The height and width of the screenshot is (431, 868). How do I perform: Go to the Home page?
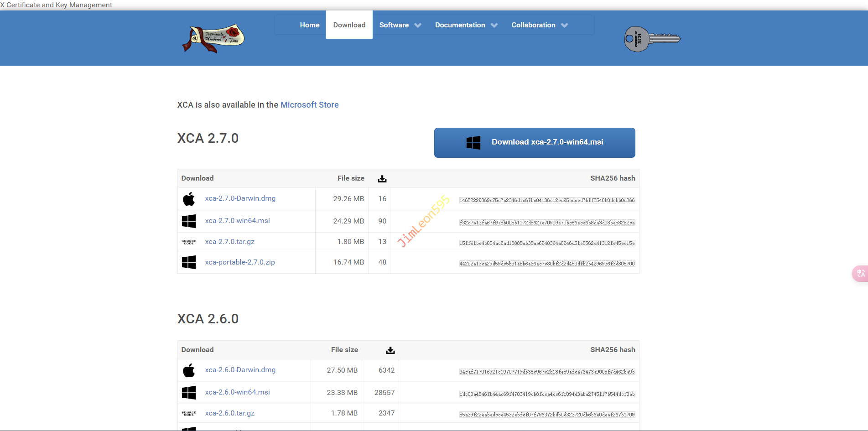pyautogui.click(x=309, y=25)
